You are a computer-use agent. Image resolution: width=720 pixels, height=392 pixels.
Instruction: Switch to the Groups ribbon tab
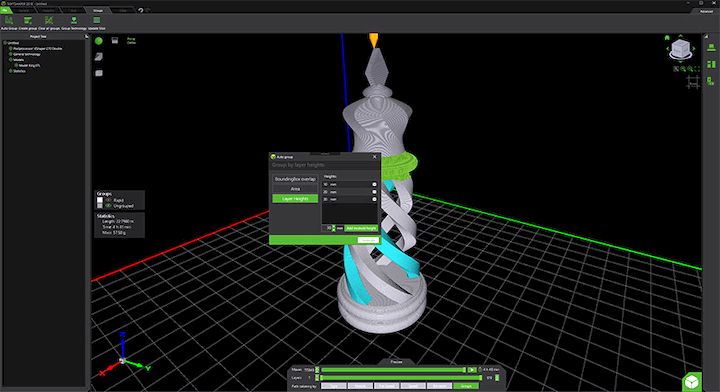[x=98, y=10]
